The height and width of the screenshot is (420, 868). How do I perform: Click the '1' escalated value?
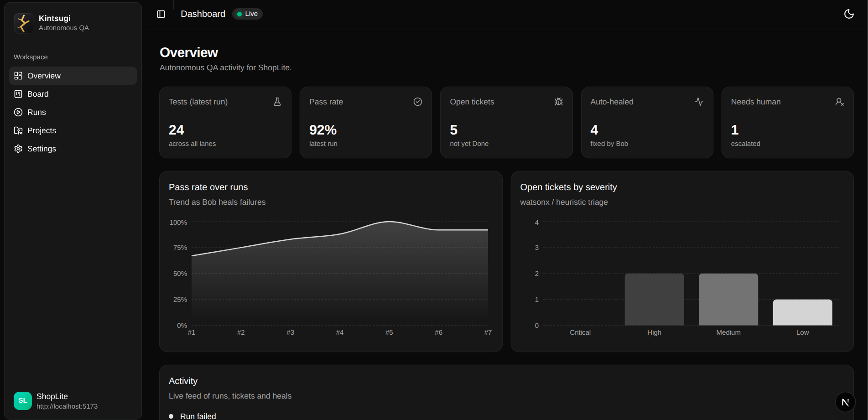point(735,130)
